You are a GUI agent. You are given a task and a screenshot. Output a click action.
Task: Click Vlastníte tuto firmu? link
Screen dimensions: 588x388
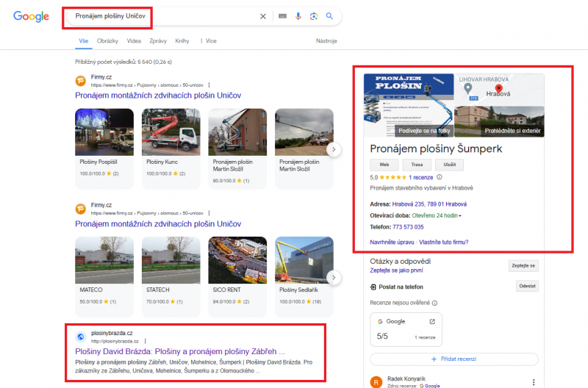[x=444, y=242]
